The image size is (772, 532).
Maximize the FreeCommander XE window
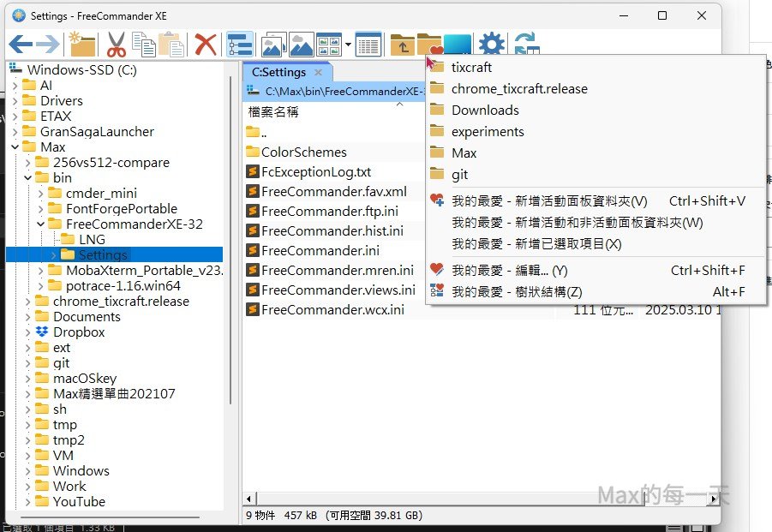(662, 15)
